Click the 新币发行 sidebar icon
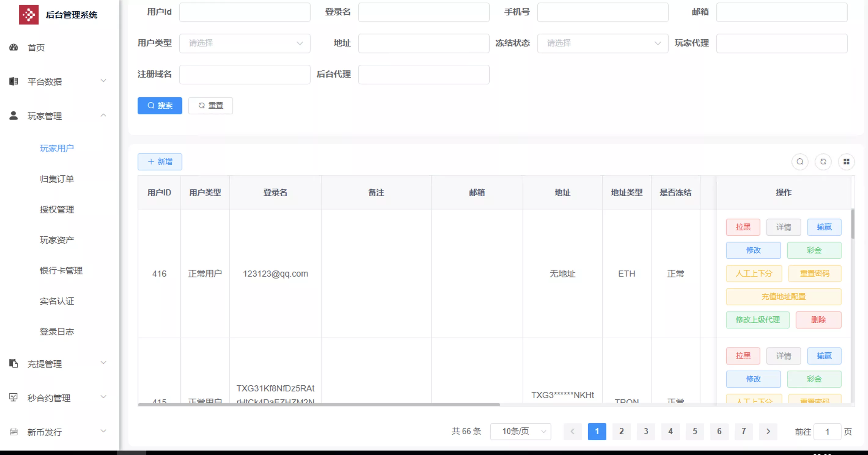868x455 pixels. point(13,432)
